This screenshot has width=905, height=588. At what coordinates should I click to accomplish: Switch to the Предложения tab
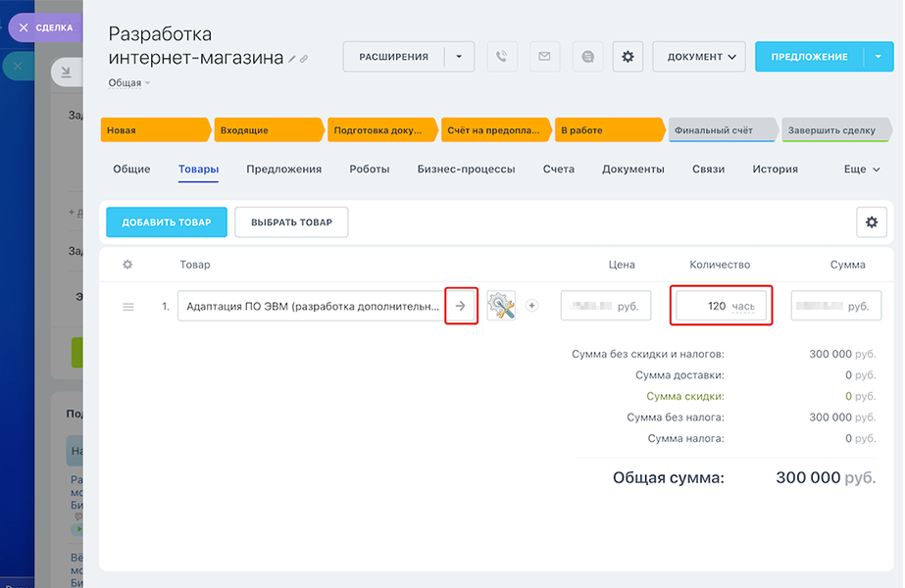point(284,170)
